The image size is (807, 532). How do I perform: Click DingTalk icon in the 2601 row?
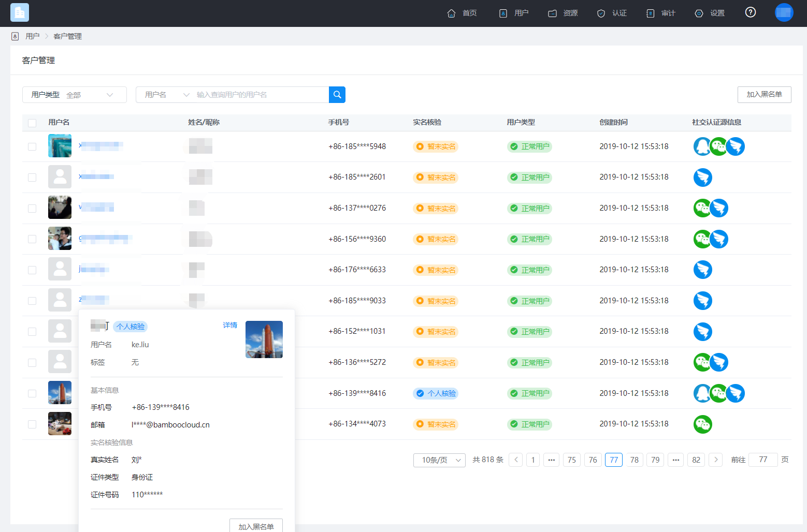tap(703, 178)
